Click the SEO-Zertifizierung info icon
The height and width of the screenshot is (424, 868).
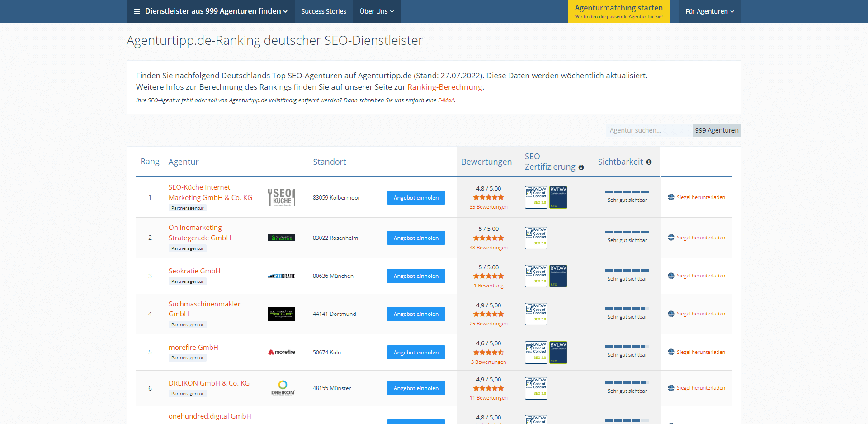point(581,167)
